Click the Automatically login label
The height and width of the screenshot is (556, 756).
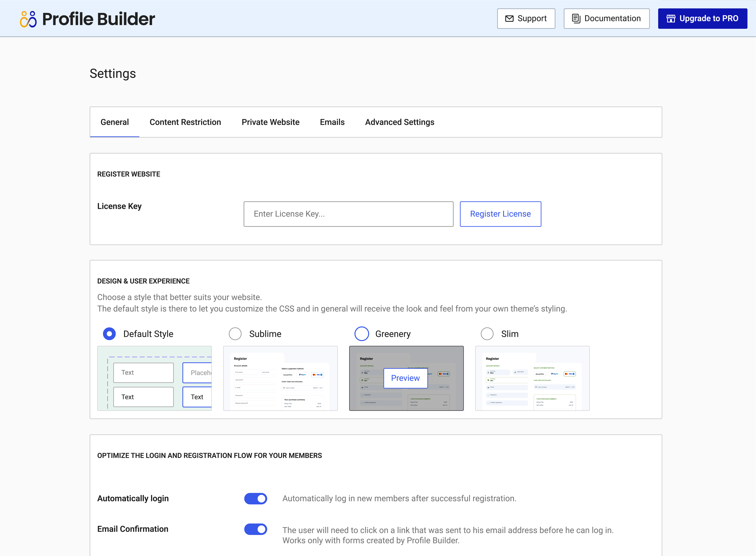tap(133, 499)
